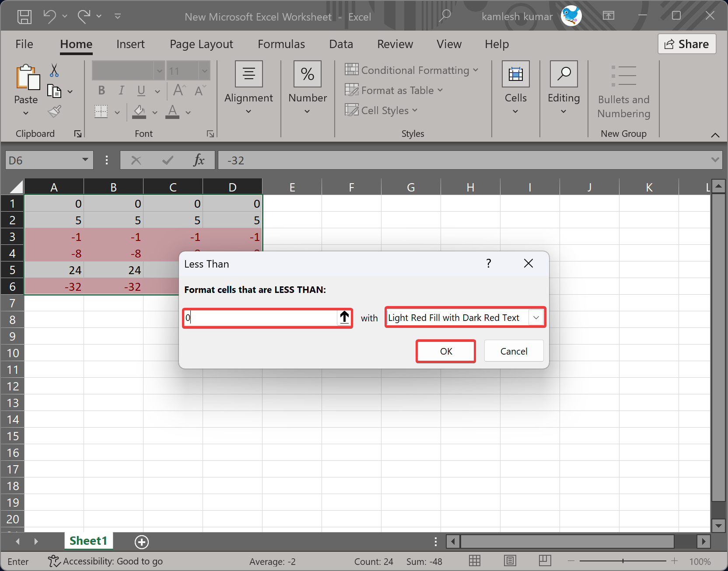The width and height of the screenshot is (728, 571).
Task: Click Accessibility: Good to go status
Action: click(105, 561)
